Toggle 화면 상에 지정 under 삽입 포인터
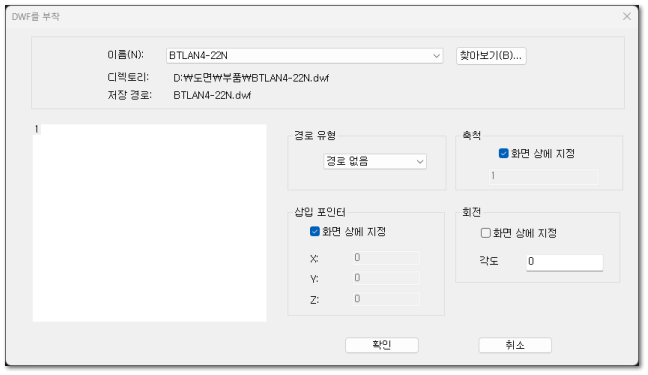The height and width of the screenshot is (375, 648). [x=348, y=232]
